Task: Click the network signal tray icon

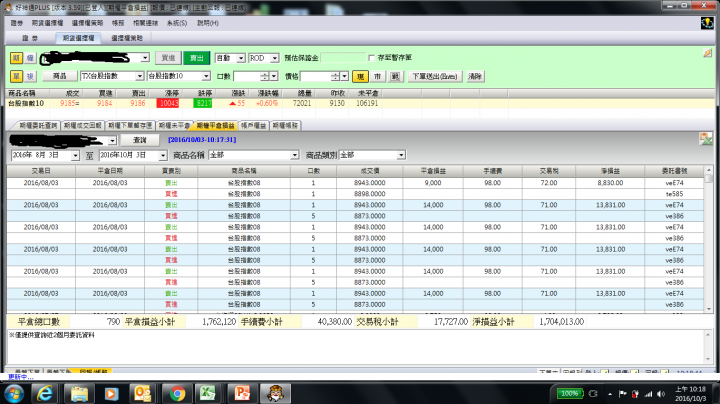Action: point(648,394)
